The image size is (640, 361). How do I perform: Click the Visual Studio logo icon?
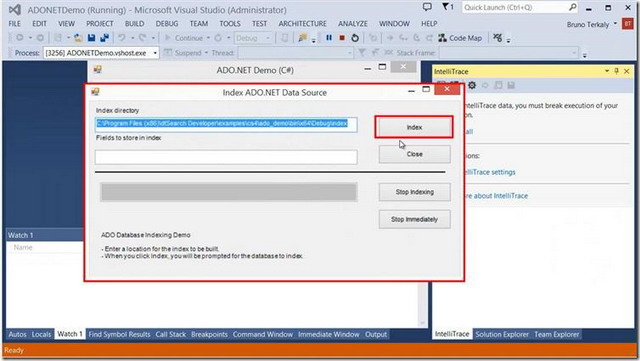tap(15, 9)
